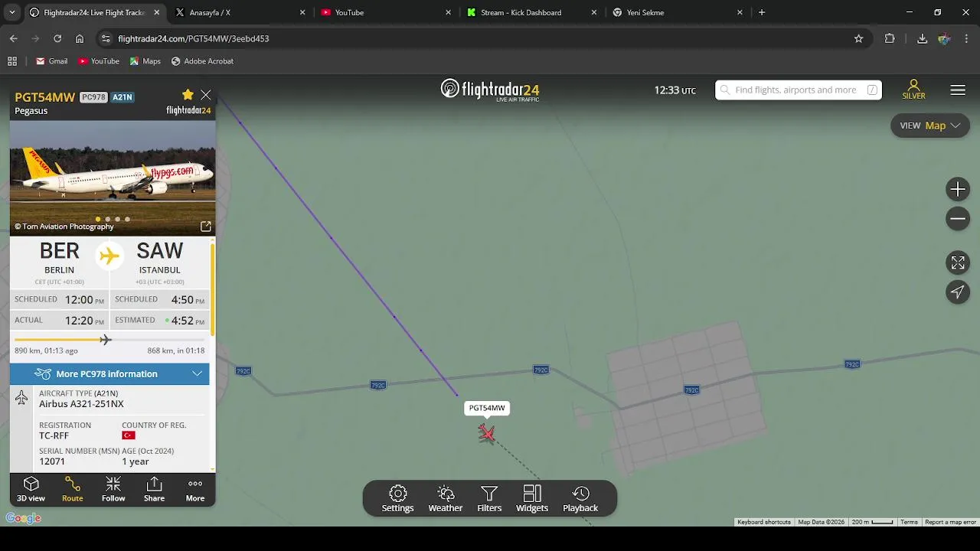Click the SAW arrival airport code
Viewport: 980px width, 551px height.
point(159,251)
